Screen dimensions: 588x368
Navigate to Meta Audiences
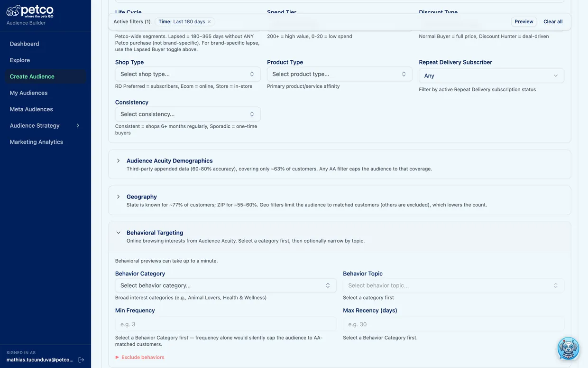[x=31, y=109]
